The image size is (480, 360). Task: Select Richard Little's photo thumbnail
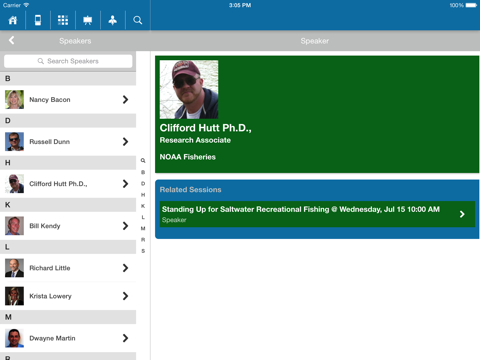(14, 268)
